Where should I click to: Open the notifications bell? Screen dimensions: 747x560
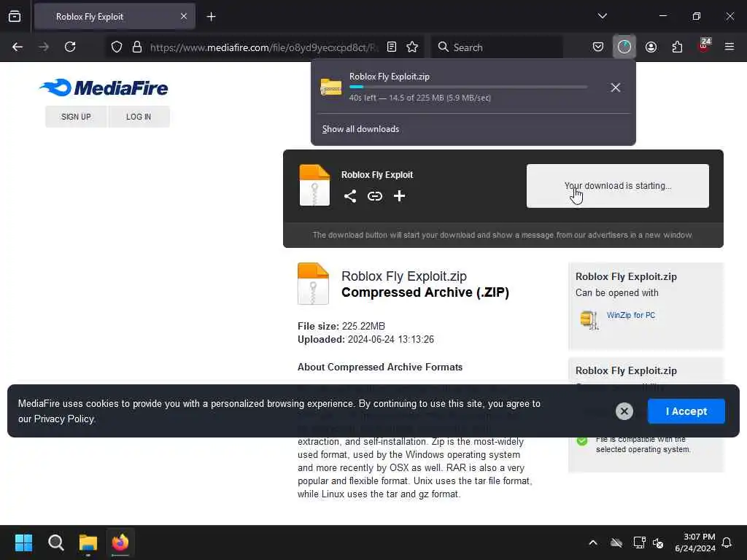(x=727, y=542)
